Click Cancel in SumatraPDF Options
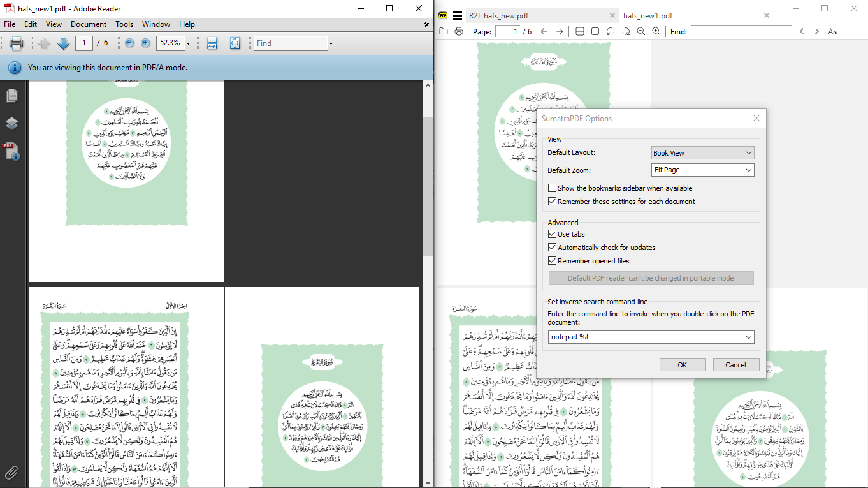The width and height of the screenshot is (868, 488). point(735,365)
